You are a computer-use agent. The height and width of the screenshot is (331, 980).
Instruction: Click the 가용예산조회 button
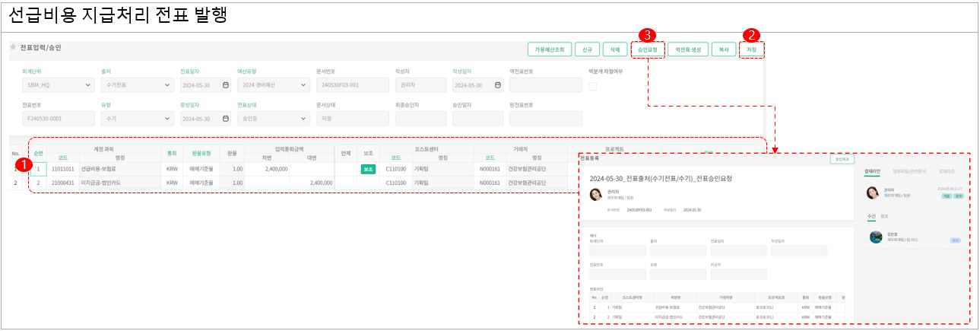[x=550, y=49]
